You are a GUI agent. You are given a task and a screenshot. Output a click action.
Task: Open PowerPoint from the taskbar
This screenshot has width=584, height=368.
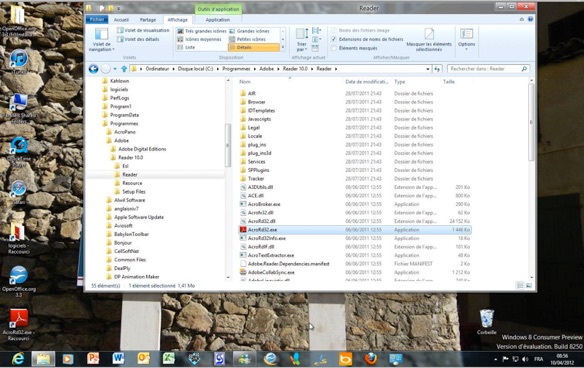pyautogui.click(x=93, y=359)
